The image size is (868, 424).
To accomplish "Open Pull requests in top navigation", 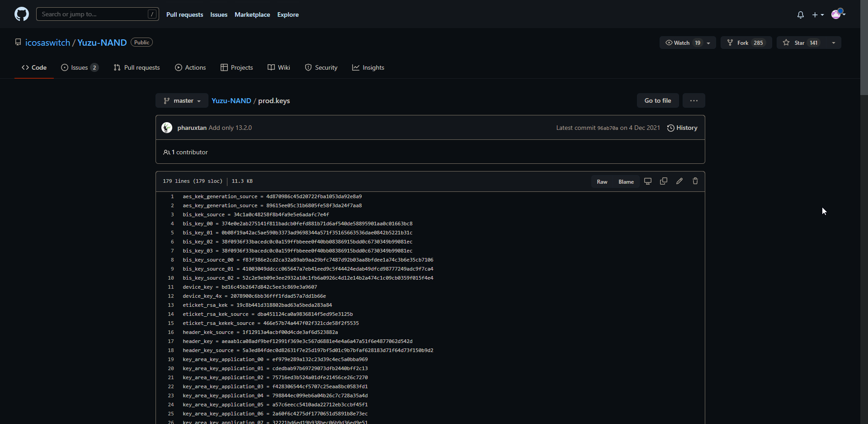I will pos(184,14).
